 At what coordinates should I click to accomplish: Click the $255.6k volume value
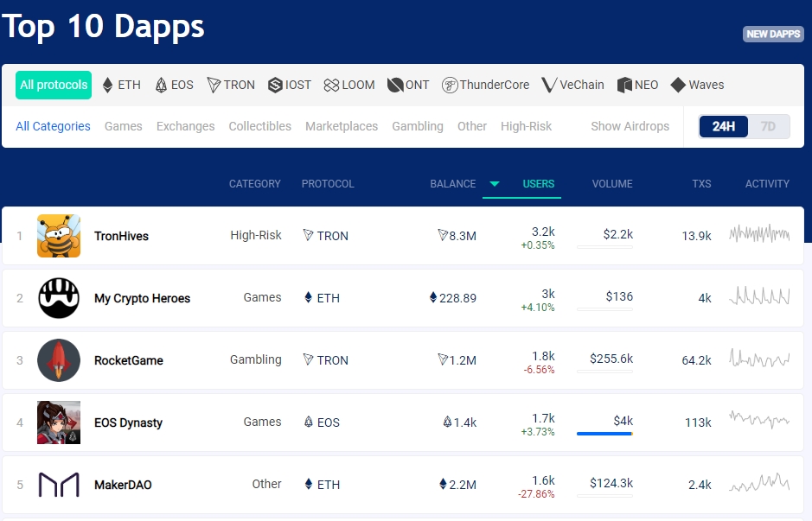(611, 359)
